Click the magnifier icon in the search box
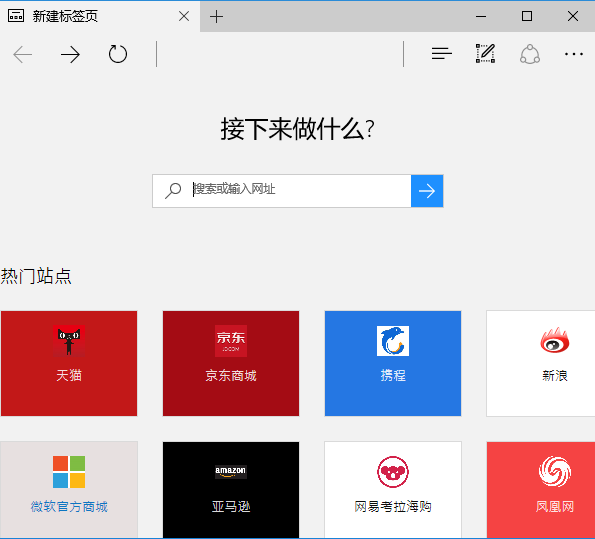This screenshot has width=595, height=539. click(173, 191)
